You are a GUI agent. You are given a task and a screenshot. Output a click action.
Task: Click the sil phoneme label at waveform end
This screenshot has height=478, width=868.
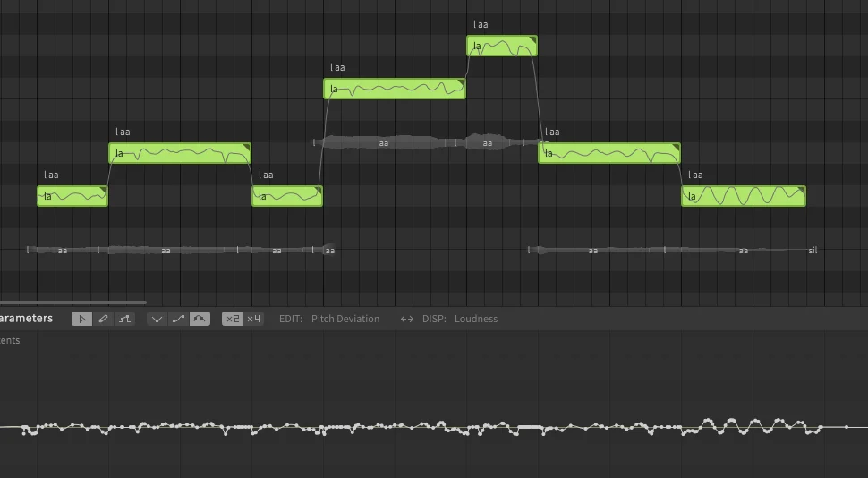point(813,251)
